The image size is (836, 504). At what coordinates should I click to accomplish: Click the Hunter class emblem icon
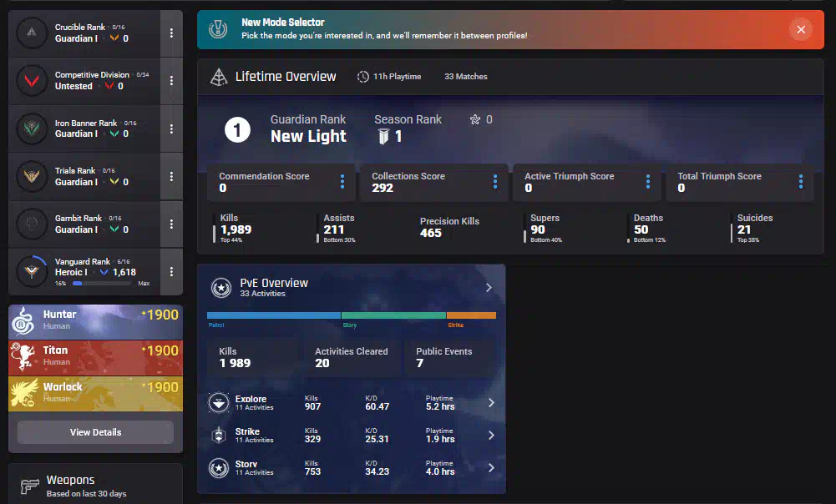tap(23, 321)
